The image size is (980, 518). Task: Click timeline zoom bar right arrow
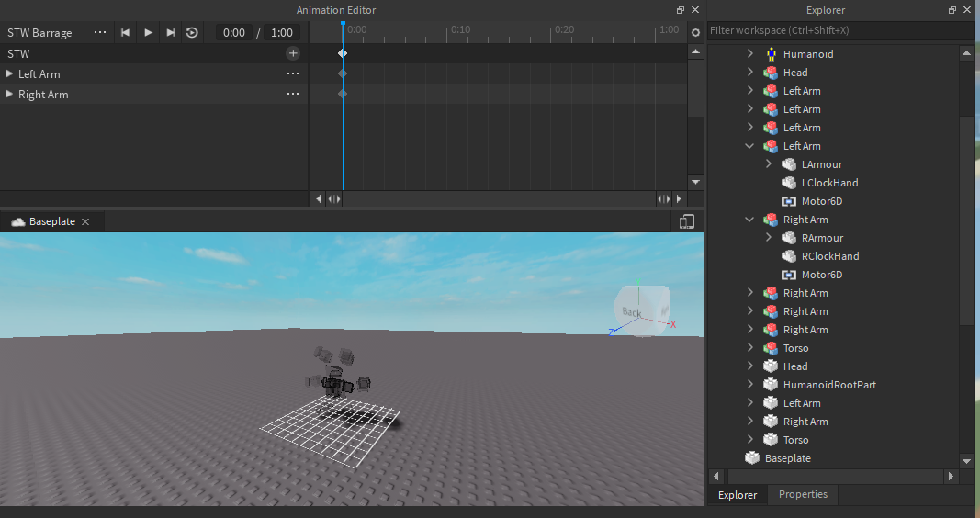coord(680,198)
